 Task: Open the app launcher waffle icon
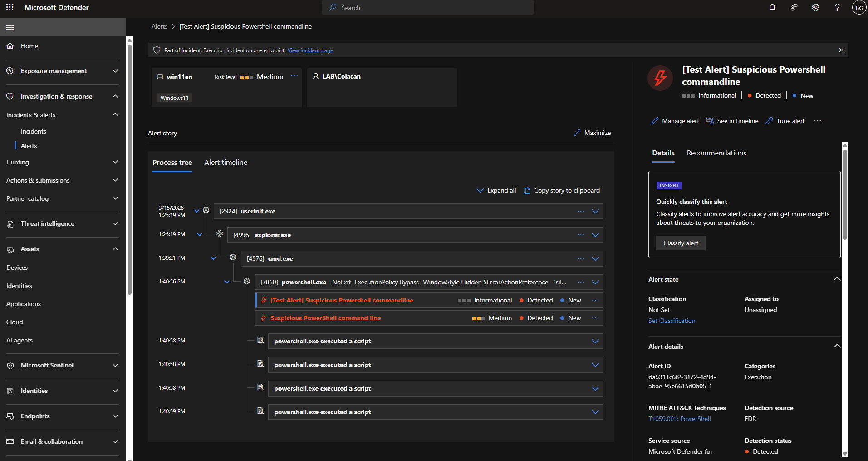click(10, 7)
